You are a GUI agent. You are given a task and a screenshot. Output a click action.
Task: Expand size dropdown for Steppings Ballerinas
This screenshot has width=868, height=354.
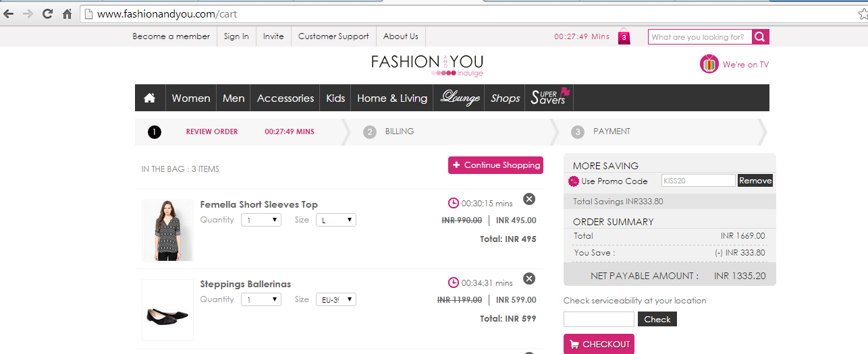pyautogui.click(x=335, y=299)
